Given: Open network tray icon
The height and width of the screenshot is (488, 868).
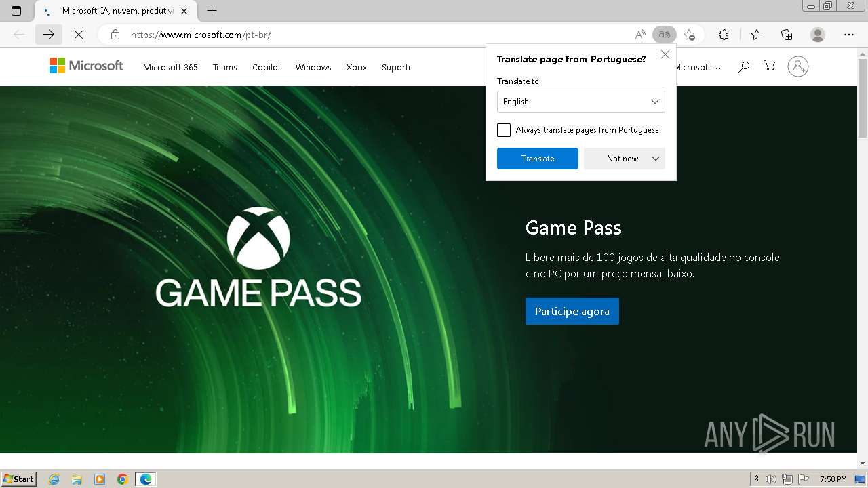Looking at the screenshot, I should [x=787, y=479].
